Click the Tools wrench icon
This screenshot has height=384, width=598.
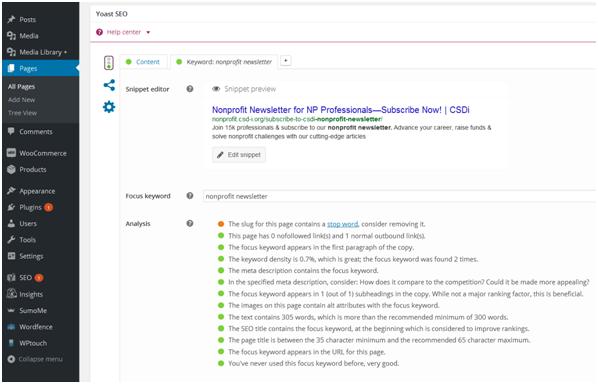11,239
